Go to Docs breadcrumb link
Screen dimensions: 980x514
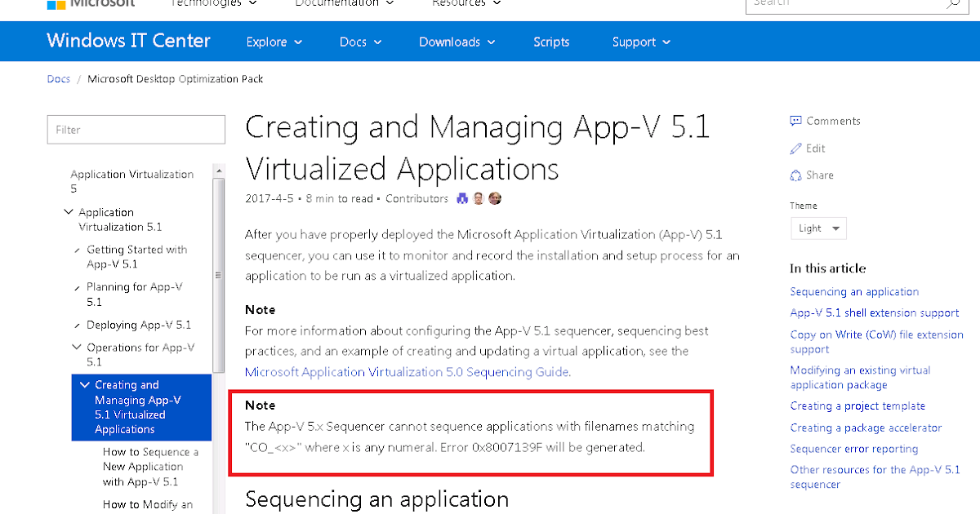point(59,79)
